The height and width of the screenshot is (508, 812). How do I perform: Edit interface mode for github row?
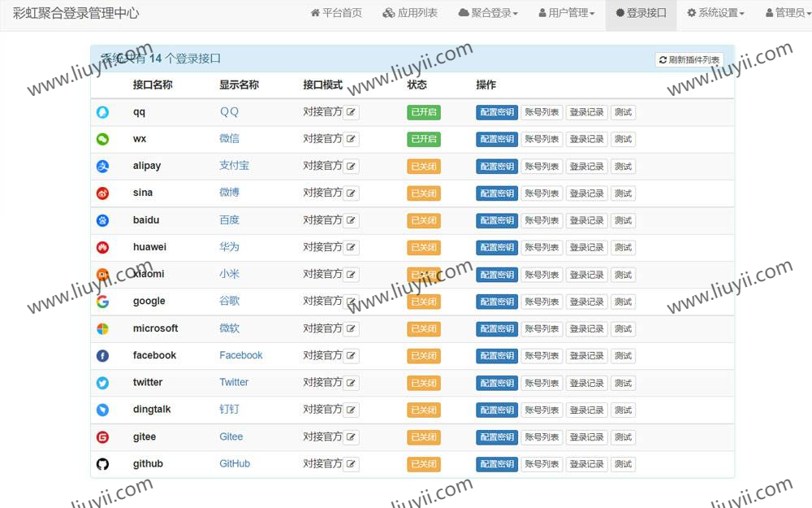click(351, 464)
